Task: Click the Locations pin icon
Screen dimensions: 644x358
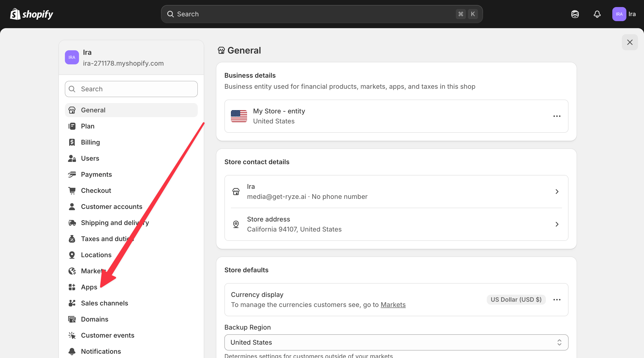Action: [x=72, y=255]
